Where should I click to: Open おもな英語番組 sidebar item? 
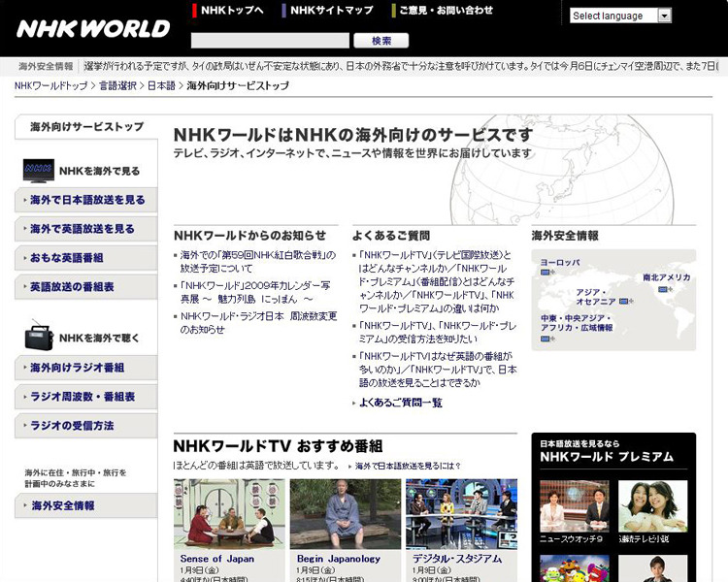(x=86, y=258)
